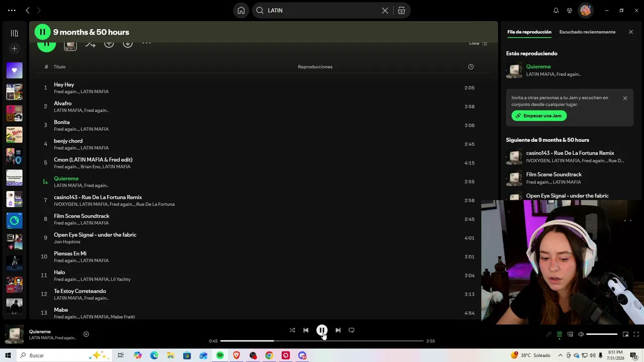Image resolution: width=644 pixels, height=362 pixels.
Task: Open the notifications bell
Action: tap(556, 11)
